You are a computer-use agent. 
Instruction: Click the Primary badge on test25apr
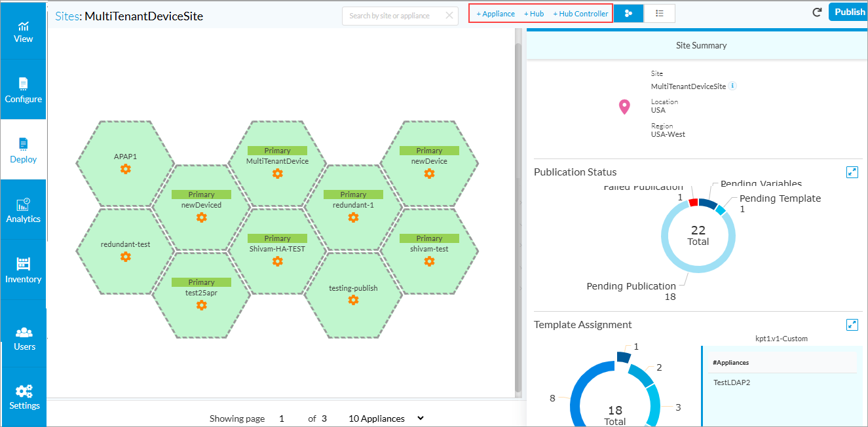[202, 282]
